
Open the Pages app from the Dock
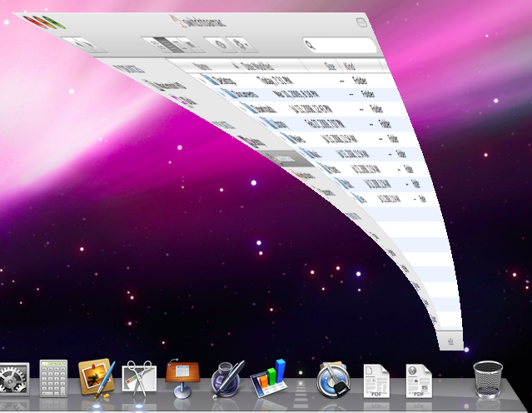96,379
